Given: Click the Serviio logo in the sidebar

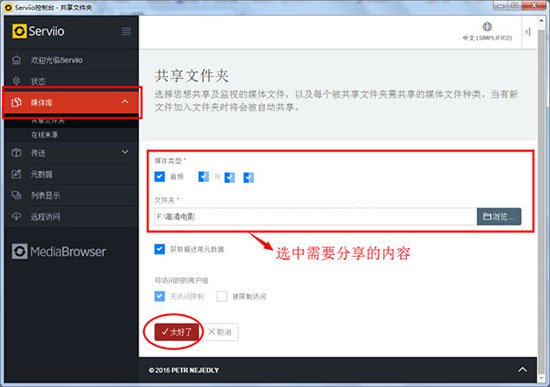Looking at the screenshot, I should pyautogui.click(x=38, y=31).
